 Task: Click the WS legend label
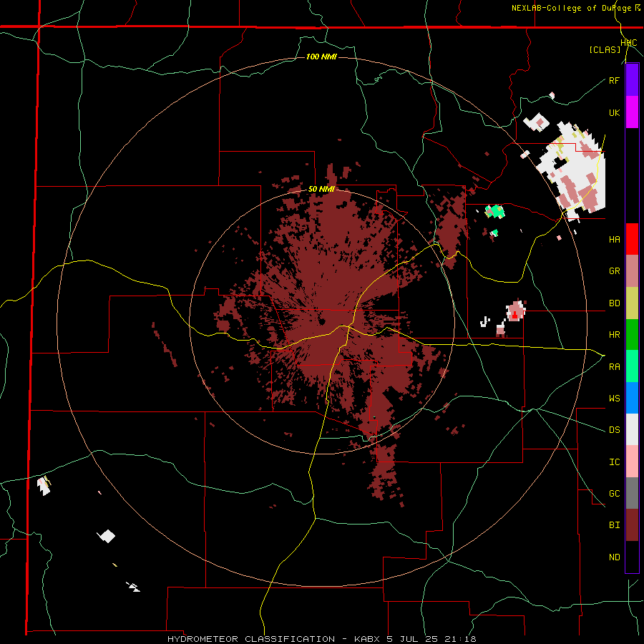tap(615, 398)
